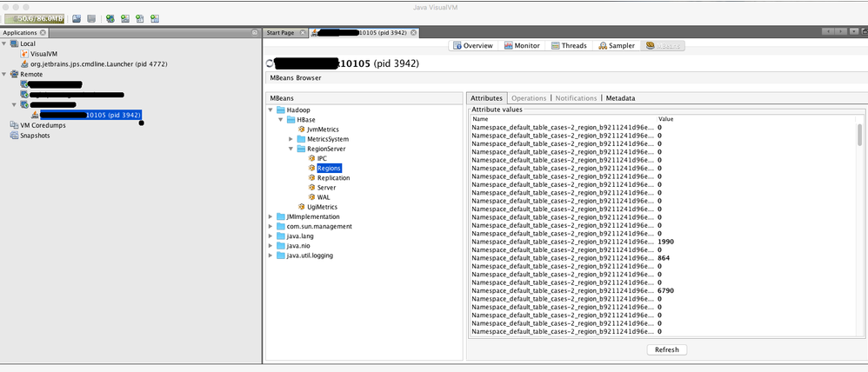Click the Load snapshot toolbar icon

coord(77,19)
